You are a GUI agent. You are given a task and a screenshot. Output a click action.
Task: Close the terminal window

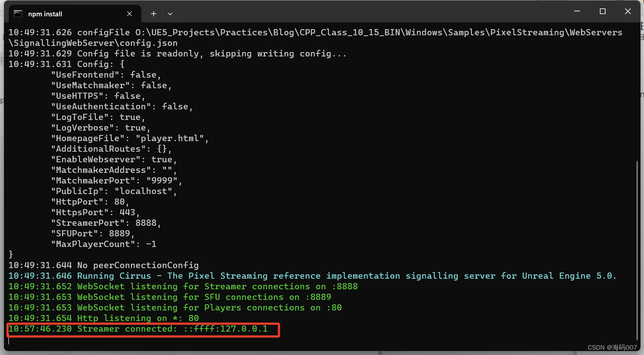[x=628, y=12]
